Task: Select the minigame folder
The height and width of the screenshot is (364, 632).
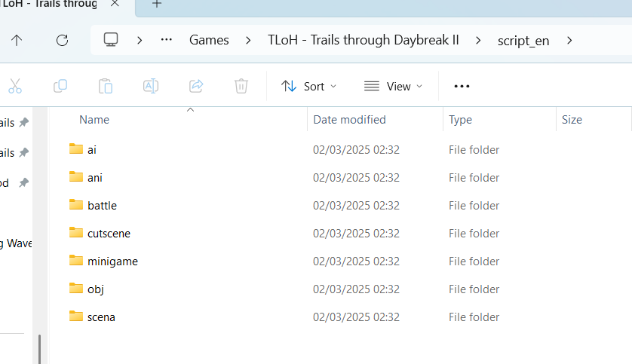Action: [112, 262]
